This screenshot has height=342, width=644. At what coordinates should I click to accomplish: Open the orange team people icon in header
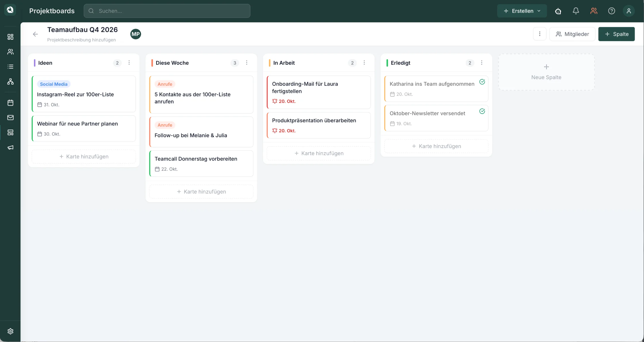pyautogui.click(x=594, y=11)
